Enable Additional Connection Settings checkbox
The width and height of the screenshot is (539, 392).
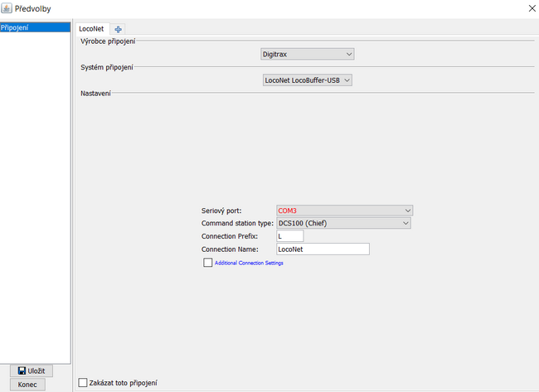pyautogui.click(x=208, y=263)
